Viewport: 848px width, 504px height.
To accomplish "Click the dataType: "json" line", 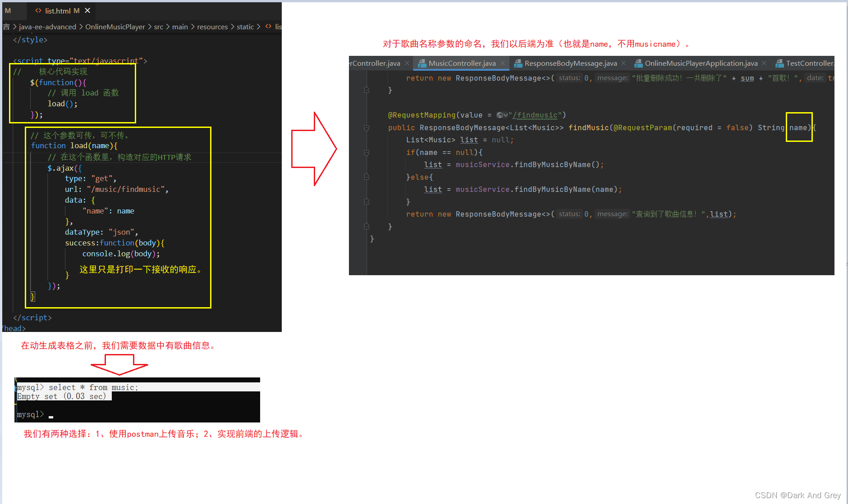I will coord(101,232).
